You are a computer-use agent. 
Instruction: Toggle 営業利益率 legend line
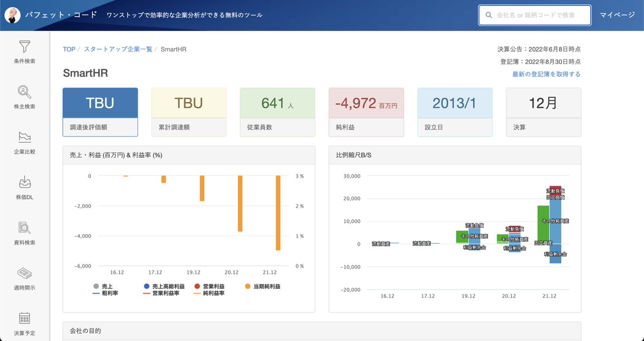click(x=162, y=293)
